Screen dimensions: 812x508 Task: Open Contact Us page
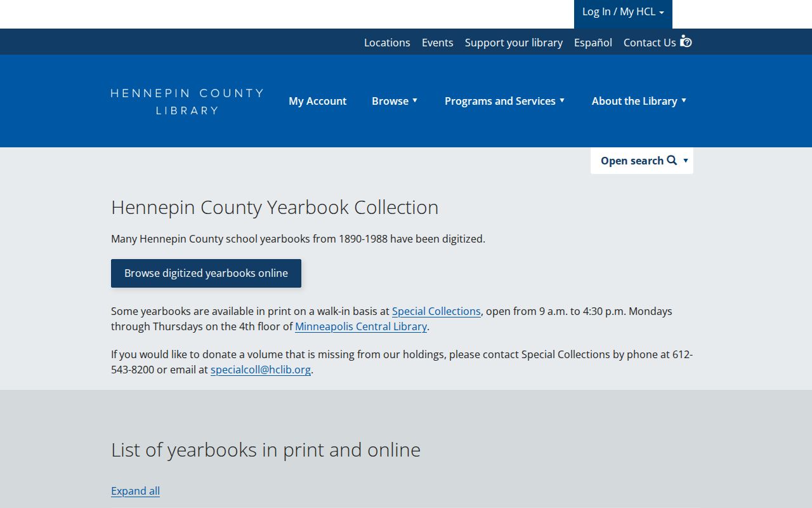650,43
